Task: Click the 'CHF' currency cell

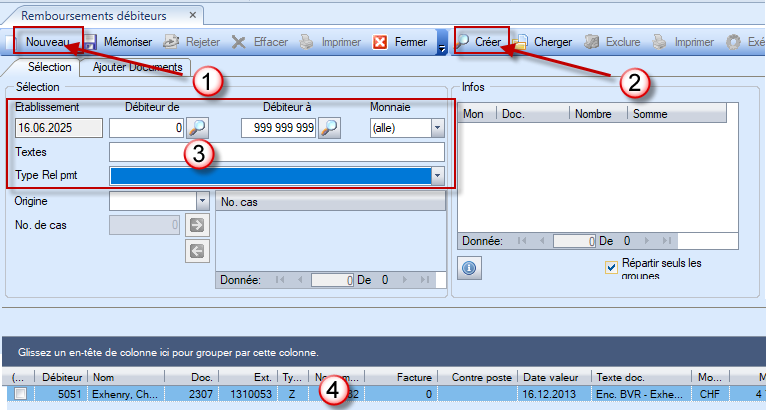Action: 711,394
